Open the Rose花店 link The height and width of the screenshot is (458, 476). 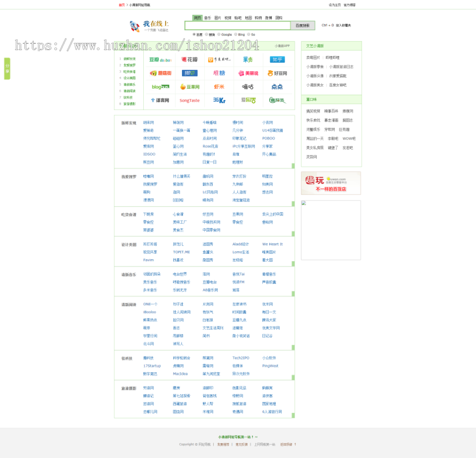click(x=210, y=146)
